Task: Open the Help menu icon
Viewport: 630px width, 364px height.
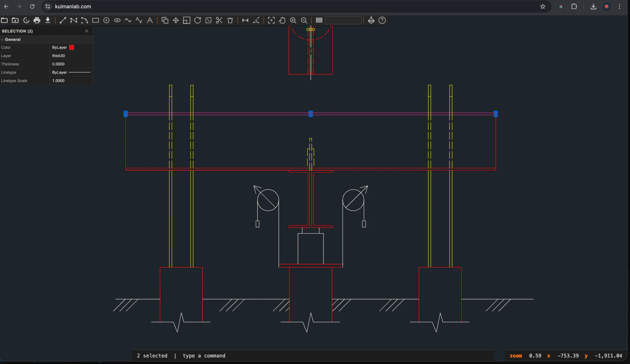Action: [382, 20]
